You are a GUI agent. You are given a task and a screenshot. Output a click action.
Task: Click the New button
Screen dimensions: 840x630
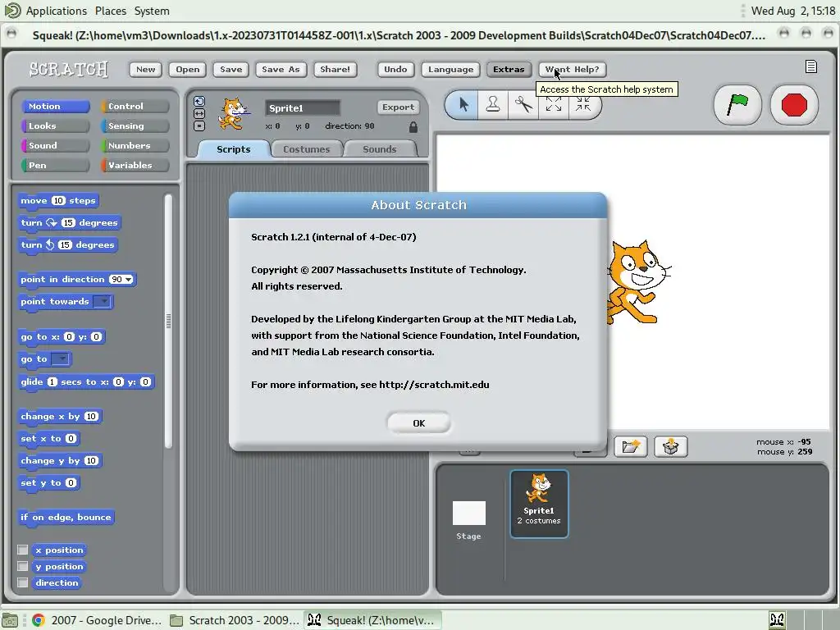click(x=145, y=69)
